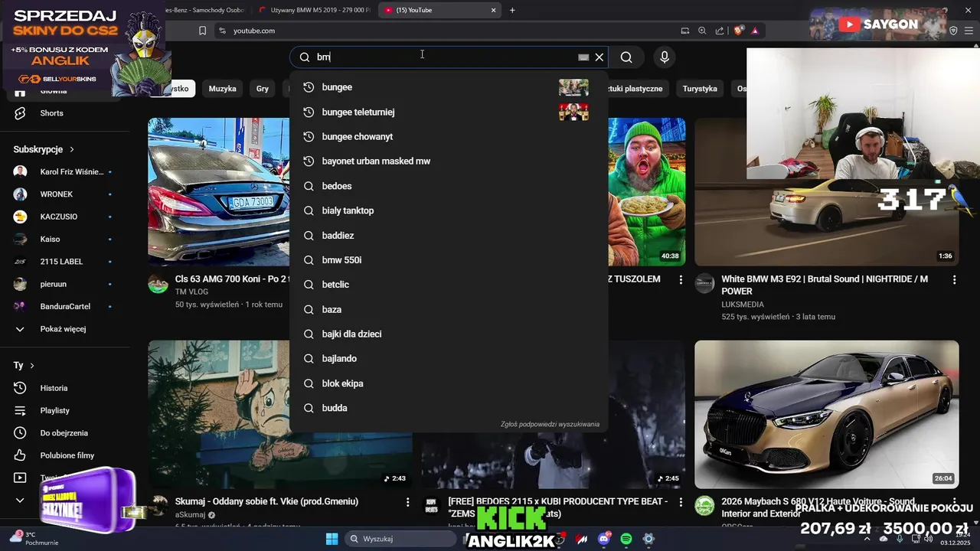The height and width of the screenshot is (551, 980).
Task: Choose the 'betclic' suggestion
Action: pos(449,285)
